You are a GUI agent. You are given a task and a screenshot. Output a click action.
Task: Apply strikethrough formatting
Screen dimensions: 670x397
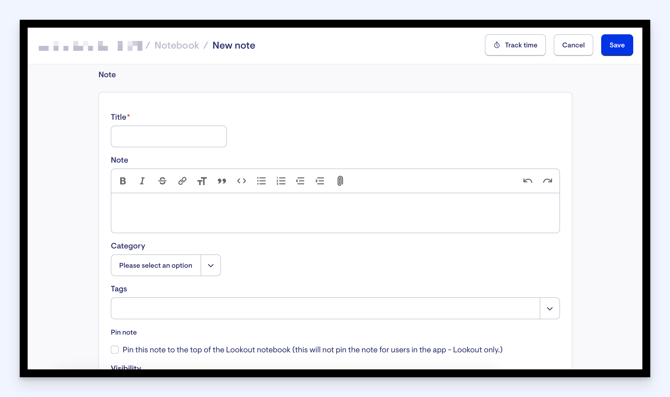(162, 181)
